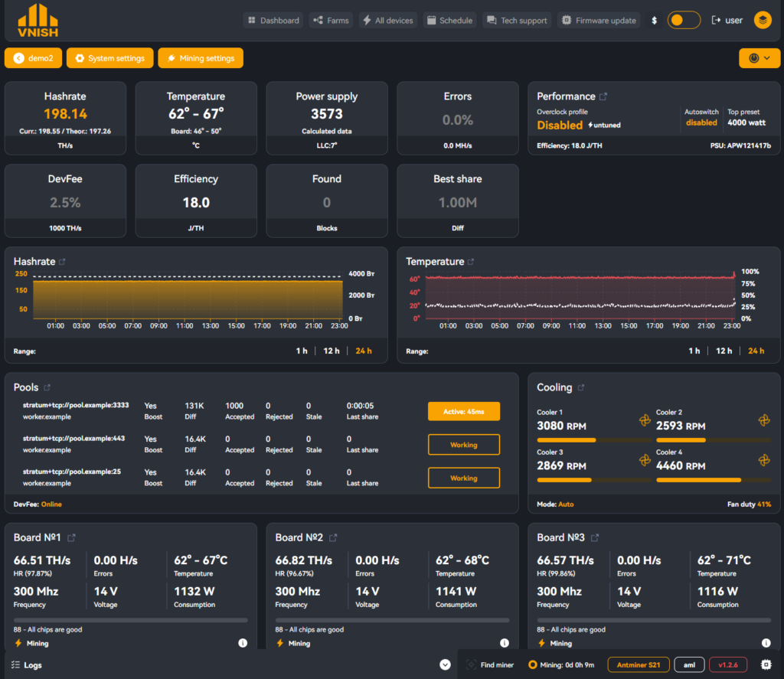
Task: Set Temperature chart range to 1 h
Action: click(694, 351)
